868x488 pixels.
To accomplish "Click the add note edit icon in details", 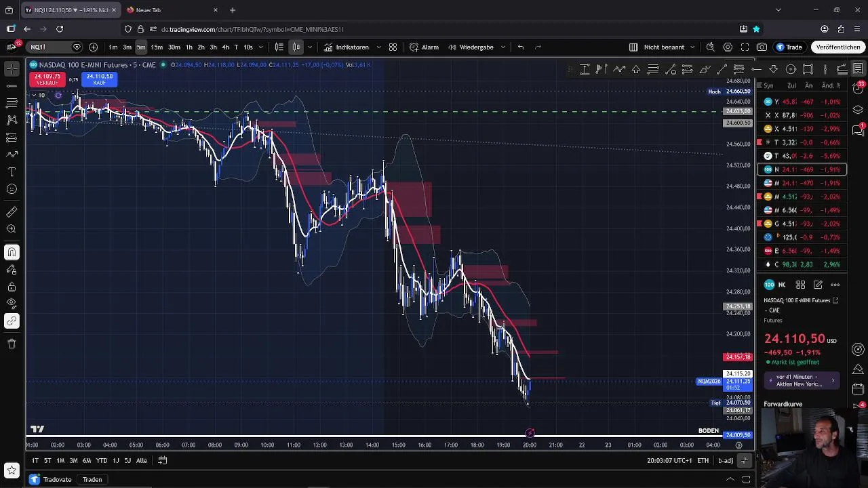I will tap(818, 285).
